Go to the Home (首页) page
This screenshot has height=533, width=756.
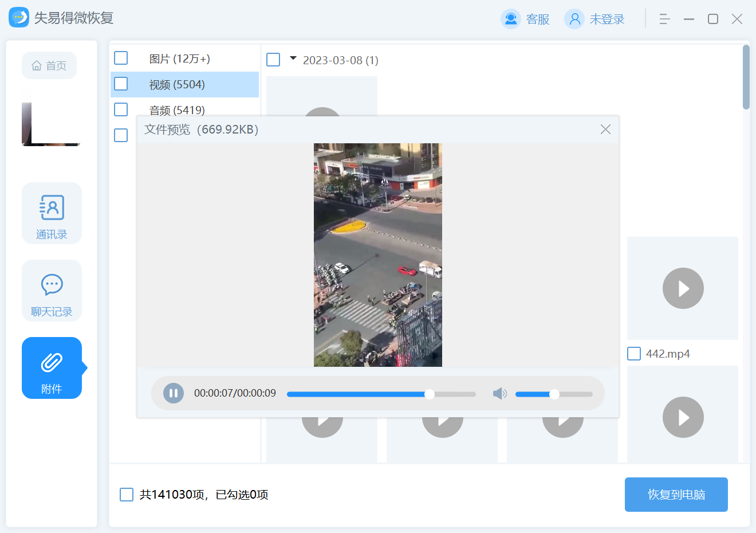(x=49, y=65)
